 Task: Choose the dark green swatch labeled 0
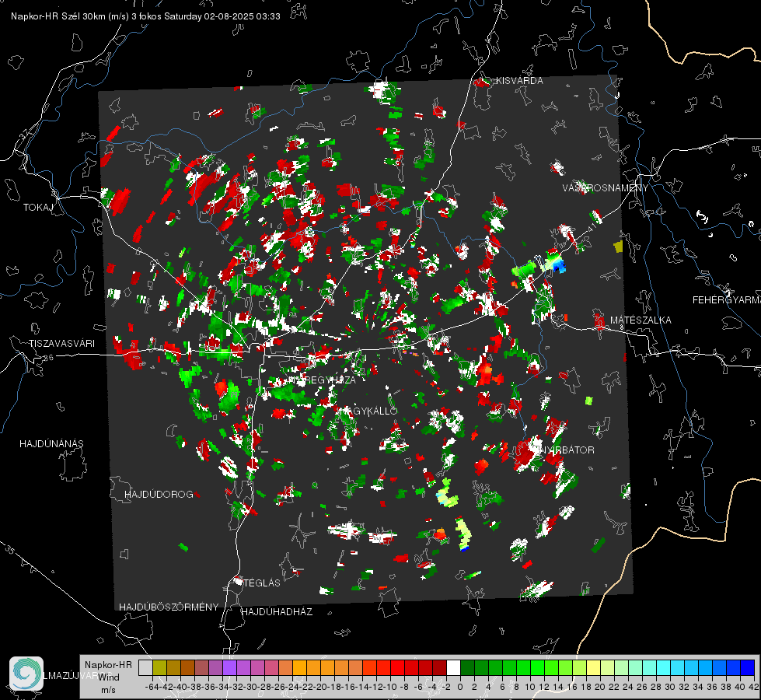click(x=467, y=668)
